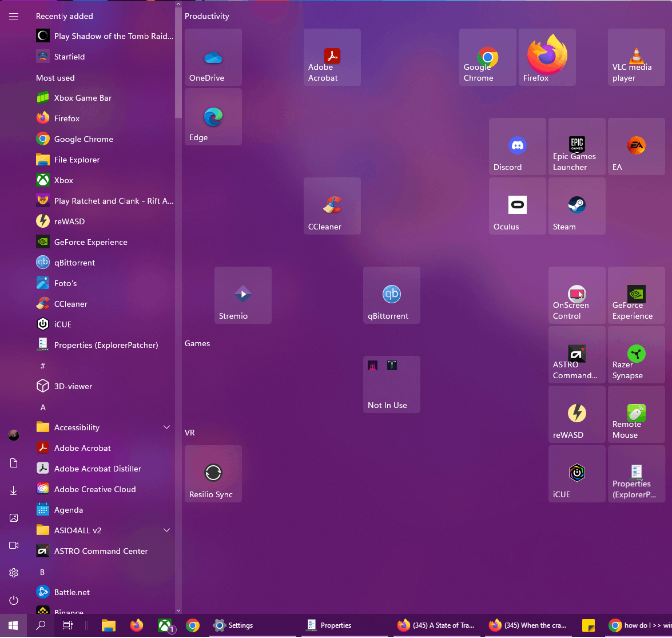Launch GeForce Experience tile
The image size is (672, 638).
(636, 295)
